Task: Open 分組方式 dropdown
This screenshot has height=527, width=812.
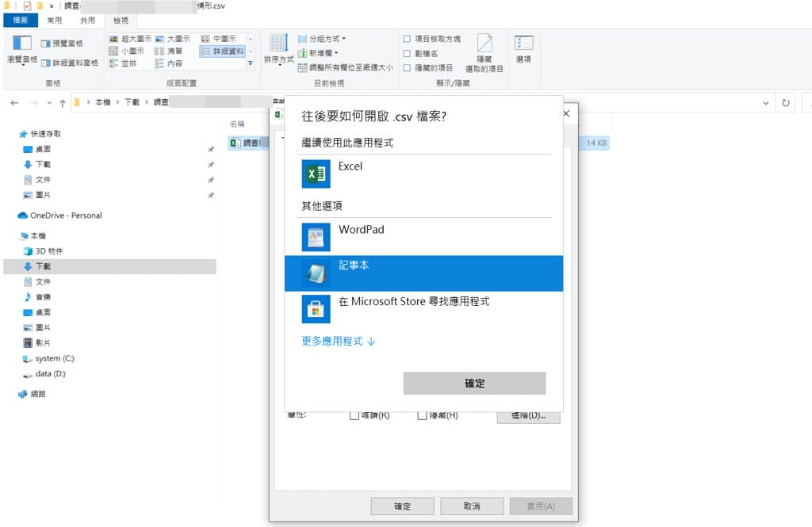Action: [322, 39]
